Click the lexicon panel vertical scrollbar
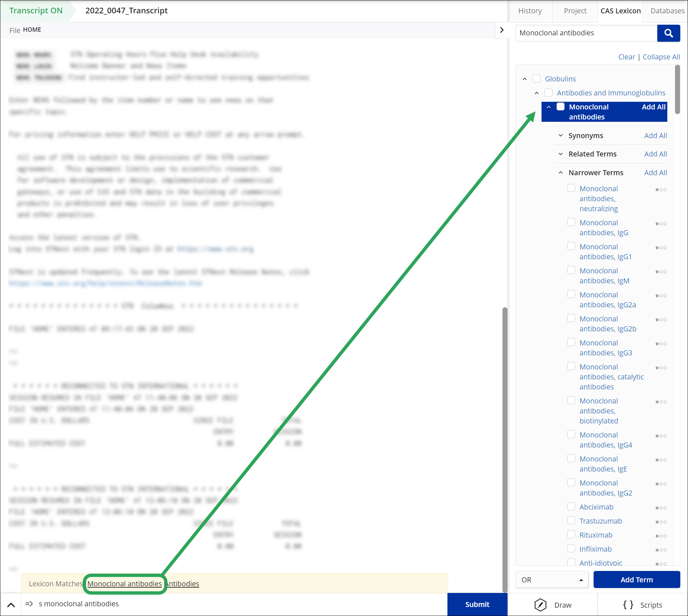This screenshot has height=616, width=688. click(x=677, y=89)
